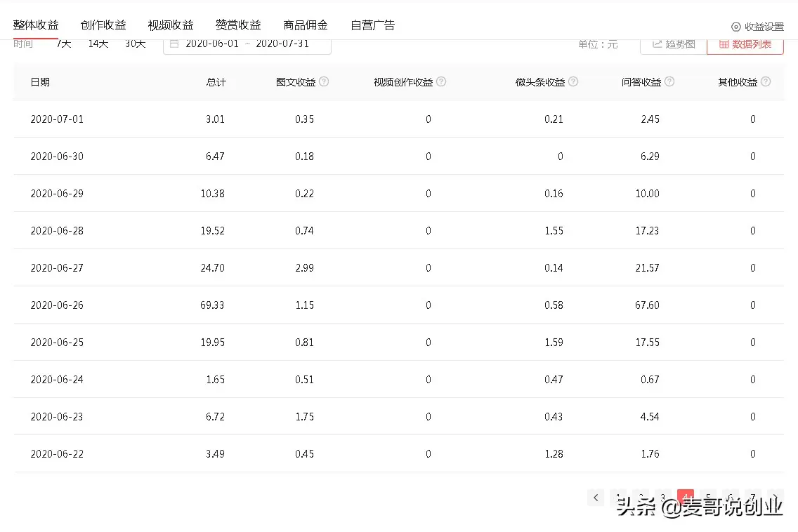Select date cell 2020-06-28

click(x=57, y=230)
